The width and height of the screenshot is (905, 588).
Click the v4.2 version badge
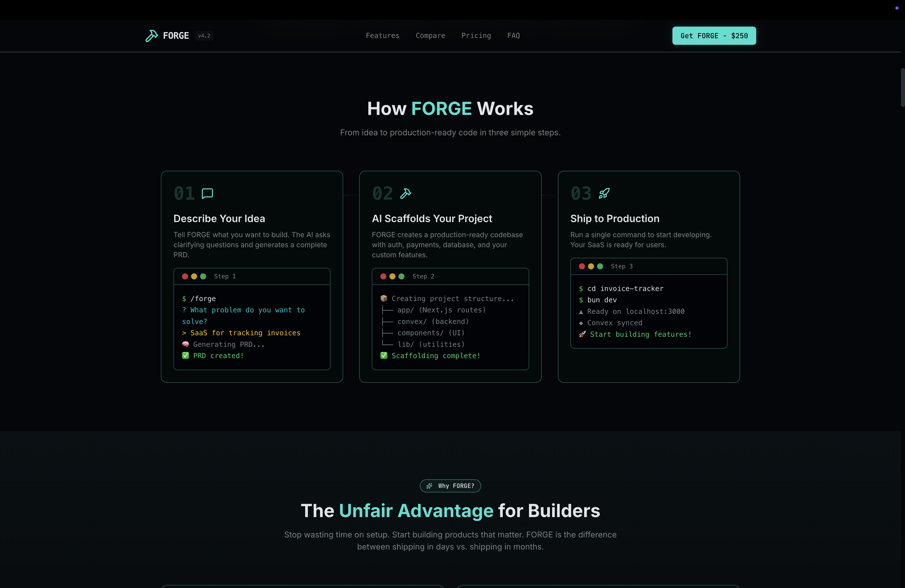[204, 35]
